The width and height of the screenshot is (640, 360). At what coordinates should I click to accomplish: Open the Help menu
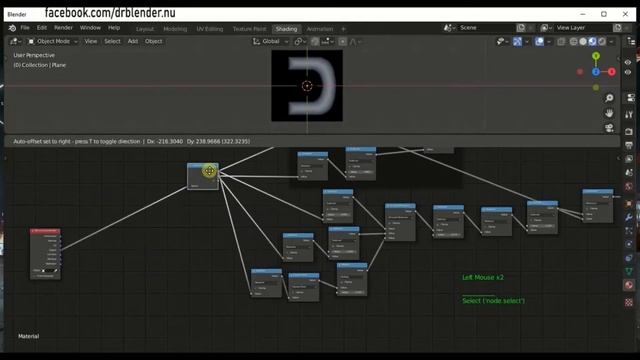click(x=114, y=28)
